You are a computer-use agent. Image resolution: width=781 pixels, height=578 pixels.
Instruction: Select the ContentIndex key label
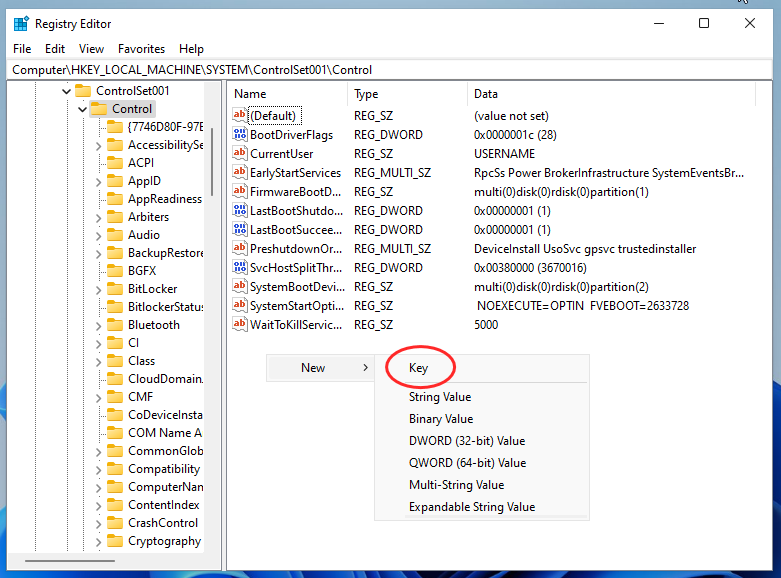pos(164,505)
